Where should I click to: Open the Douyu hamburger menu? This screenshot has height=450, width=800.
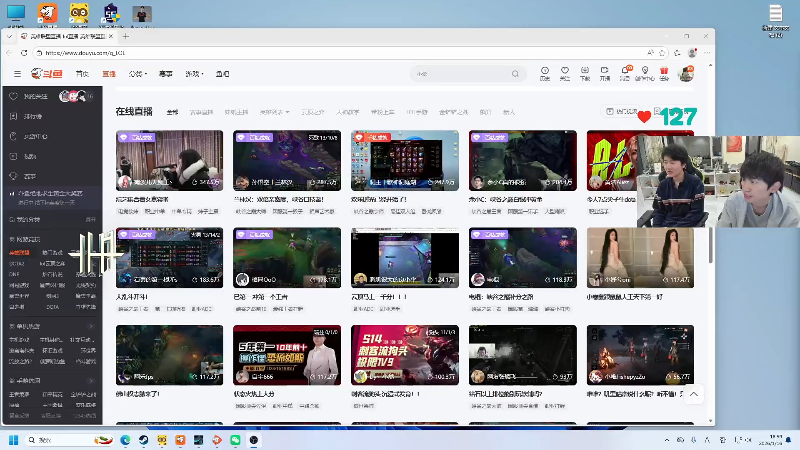tap(17, 74)
